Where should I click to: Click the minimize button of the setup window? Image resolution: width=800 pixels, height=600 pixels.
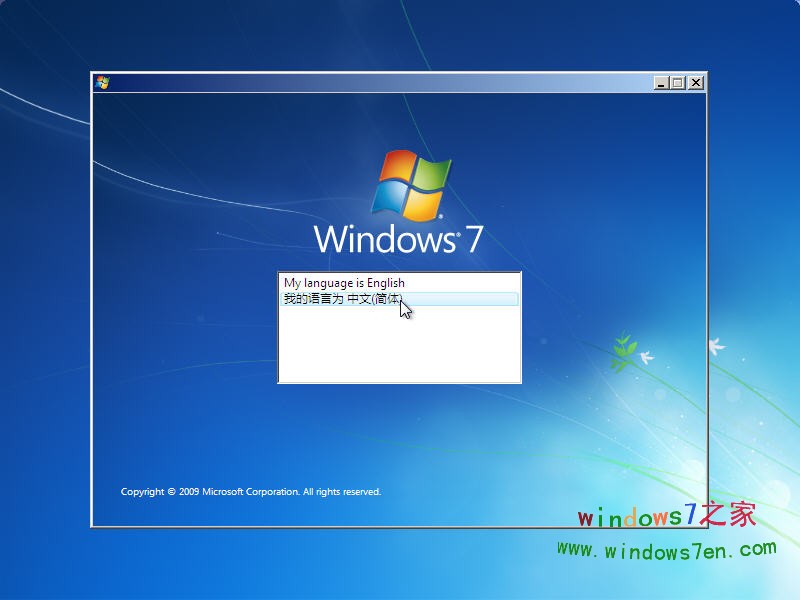662,82
